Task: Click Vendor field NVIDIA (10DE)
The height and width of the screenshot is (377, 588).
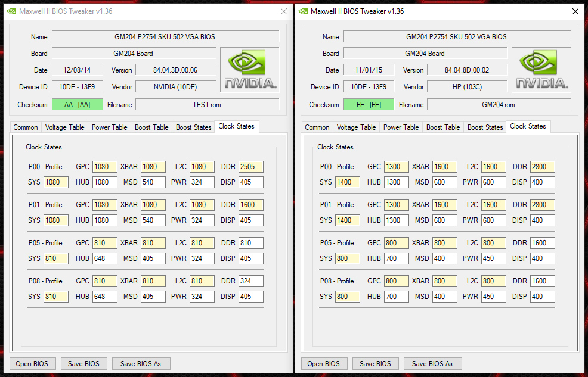Action: point(175,87)
